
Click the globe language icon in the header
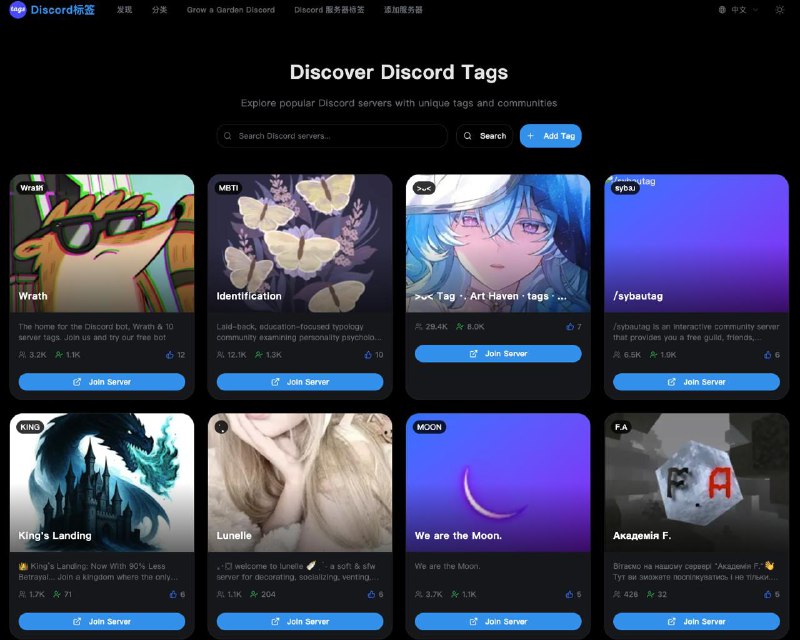(x=723, y=10)
